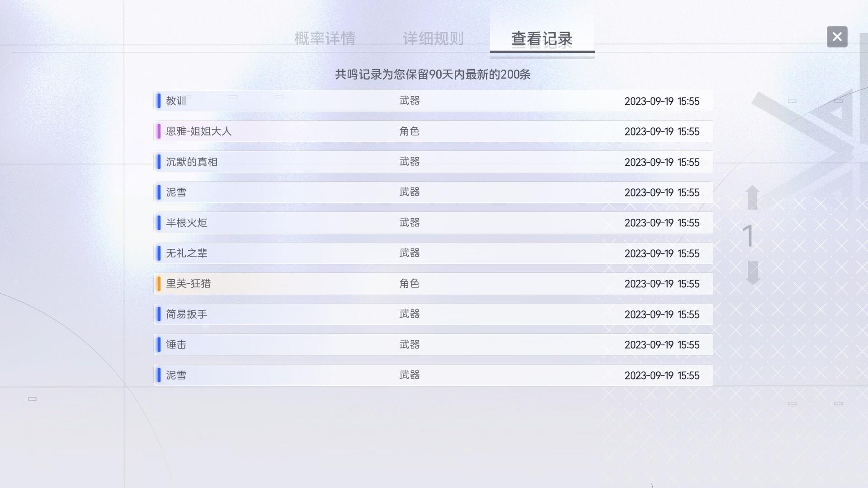
Task: Select the 查看记录 tab
Action: tap(542, 38)
